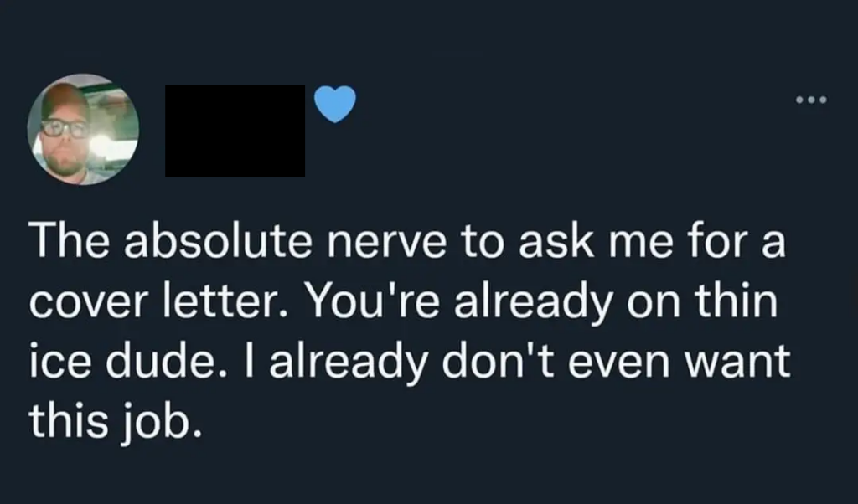Select the word "absolute" in the tweet

click(x=218, y=241)
